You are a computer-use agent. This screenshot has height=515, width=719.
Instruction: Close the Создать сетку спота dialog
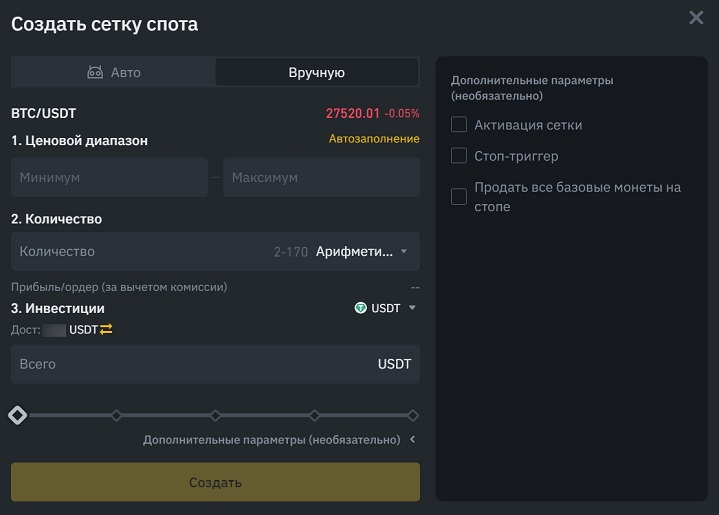click(696, 18)
